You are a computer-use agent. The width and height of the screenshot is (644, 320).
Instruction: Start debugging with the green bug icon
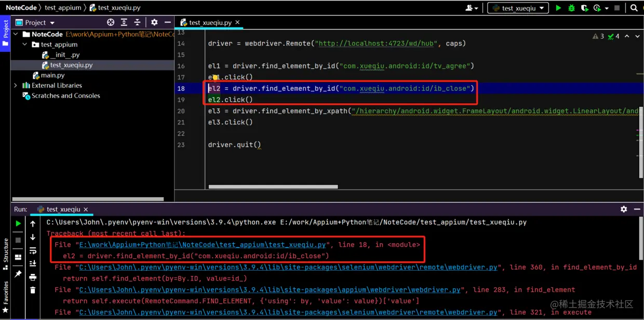[571, 8]
